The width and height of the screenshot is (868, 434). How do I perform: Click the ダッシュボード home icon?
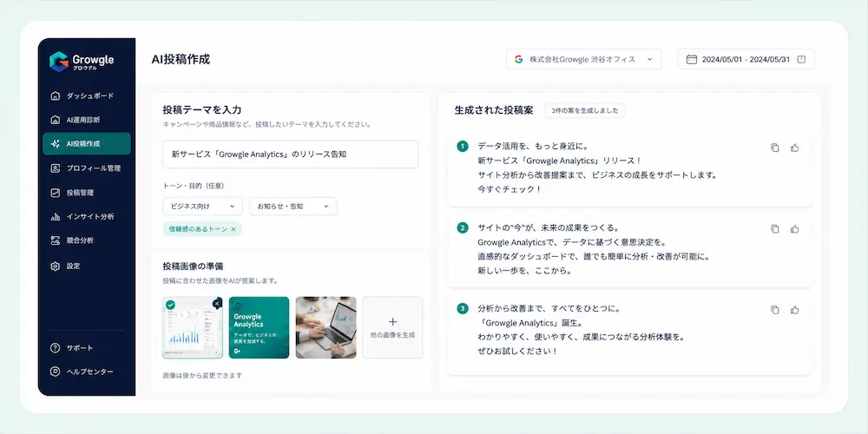pos(55,95)
